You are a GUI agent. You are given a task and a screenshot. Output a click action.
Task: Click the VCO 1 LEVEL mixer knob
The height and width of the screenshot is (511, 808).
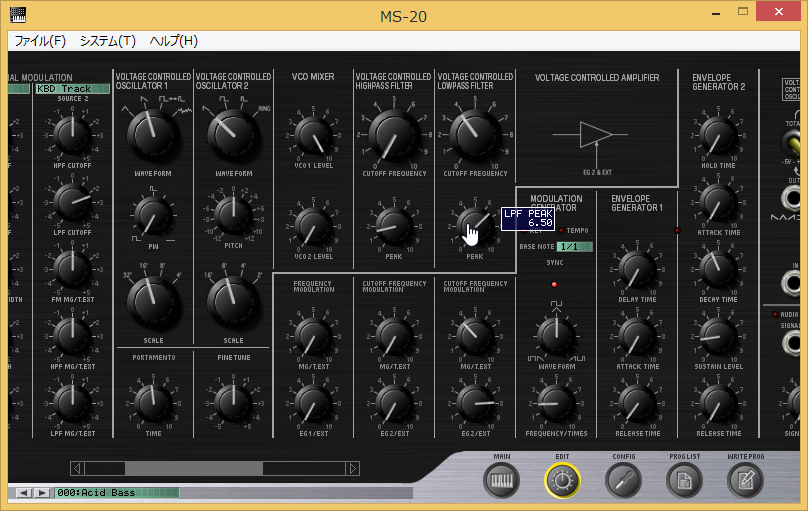coord(313,135)
